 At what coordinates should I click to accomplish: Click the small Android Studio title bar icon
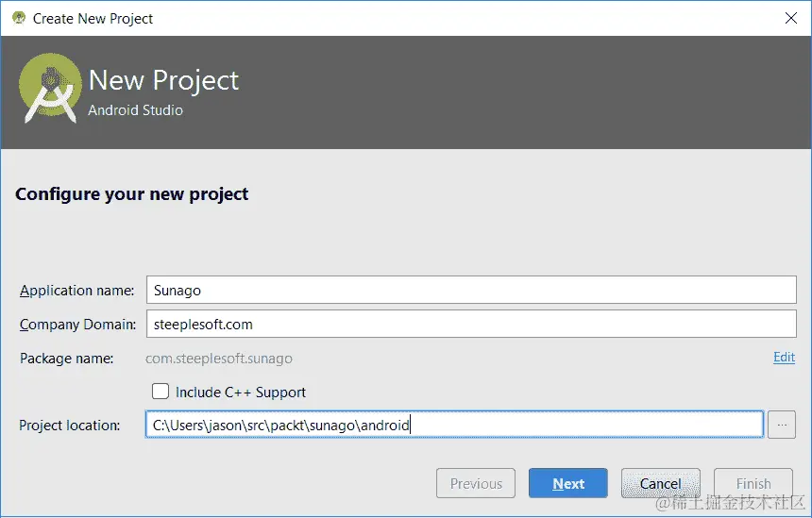pyautogui.click(x=19, y=18)
